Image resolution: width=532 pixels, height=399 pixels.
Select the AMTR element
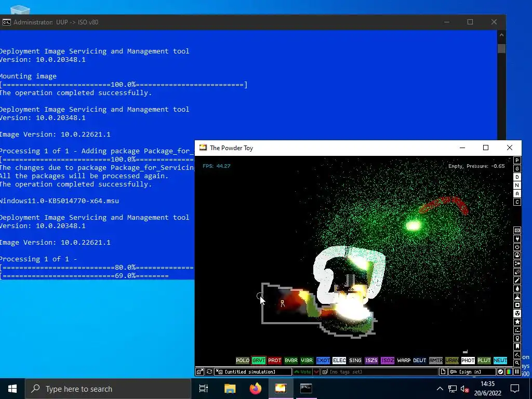[436, 361]
